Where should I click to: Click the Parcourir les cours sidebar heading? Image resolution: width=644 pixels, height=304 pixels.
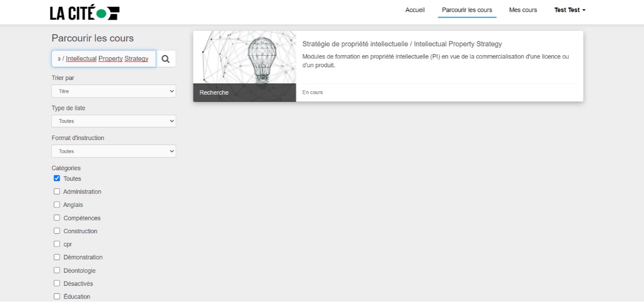pos(93,38)
